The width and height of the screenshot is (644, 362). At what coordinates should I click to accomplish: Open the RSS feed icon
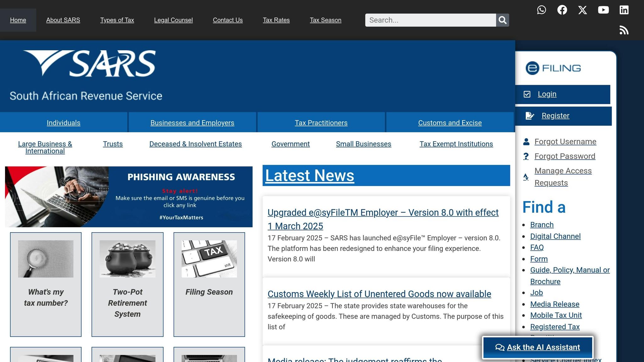624,30
